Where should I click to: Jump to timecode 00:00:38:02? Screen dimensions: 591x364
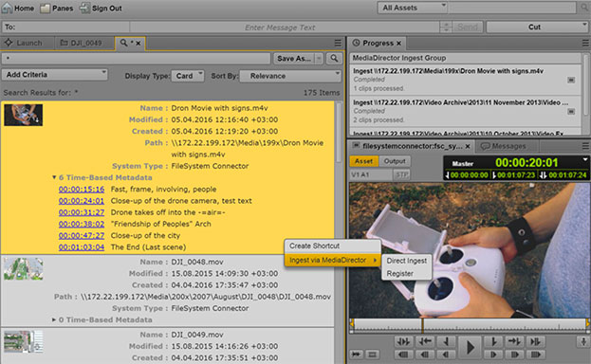pos(82,224)
